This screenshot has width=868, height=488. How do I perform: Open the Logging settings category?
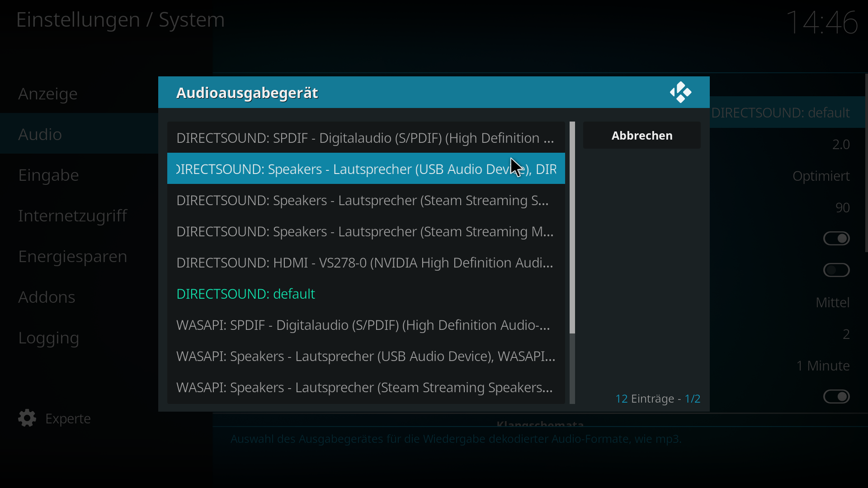[79, 337]
